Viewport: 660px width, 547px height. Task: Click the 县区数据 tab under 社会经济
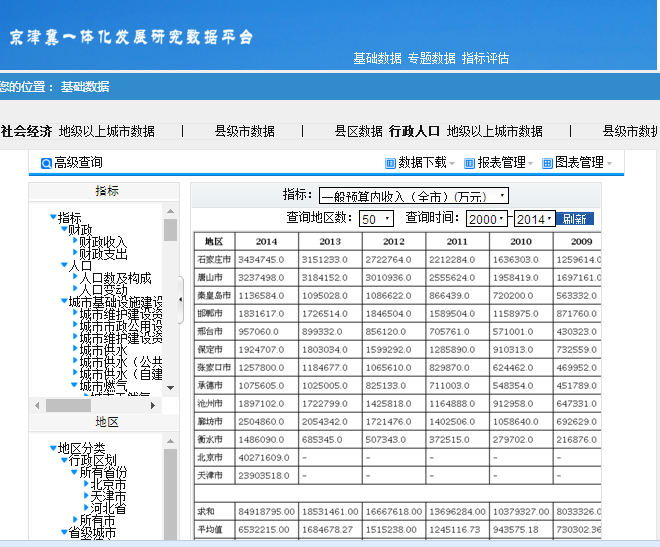click(358, 131)
